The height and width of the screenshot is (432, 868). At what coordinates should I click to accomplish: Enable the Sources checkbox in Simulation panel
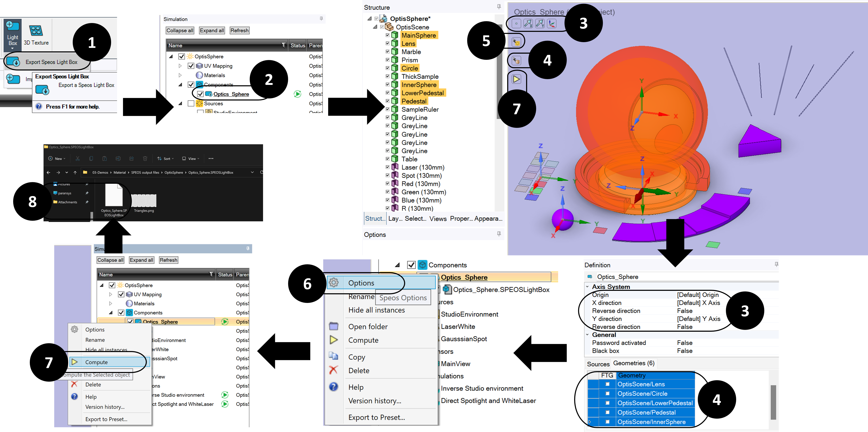[191, 104]
